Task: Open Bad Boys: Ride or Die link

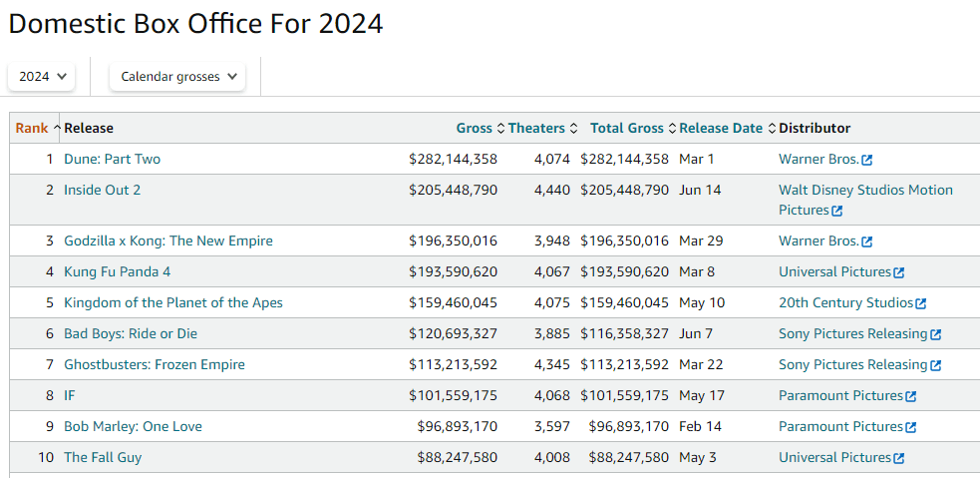Action: pyautogui.click(x=131, y=333)
